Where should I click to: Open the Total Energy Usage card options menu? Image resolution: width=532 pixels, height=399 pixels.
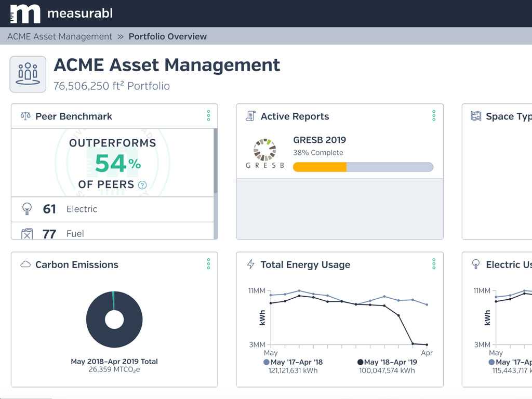[x=434, y=264]
